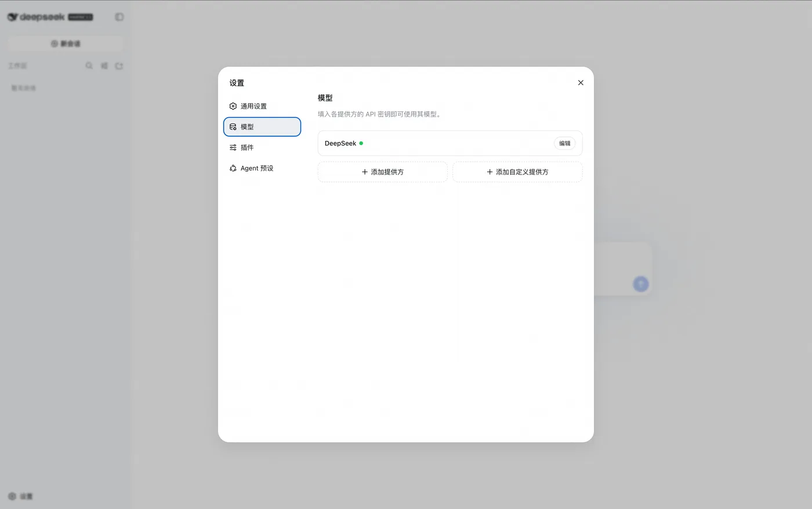
Task: Click the 设置 dialog title
Action: click(237, 83)
